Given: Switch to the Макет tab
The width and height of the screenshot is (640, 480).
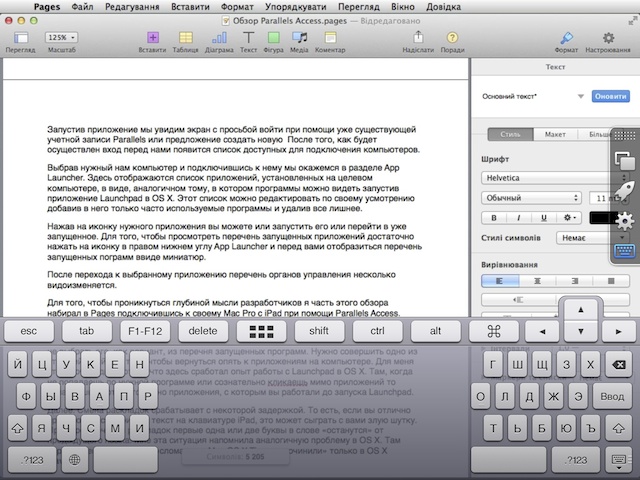Looking at the screenshot, I should [555, 134].
